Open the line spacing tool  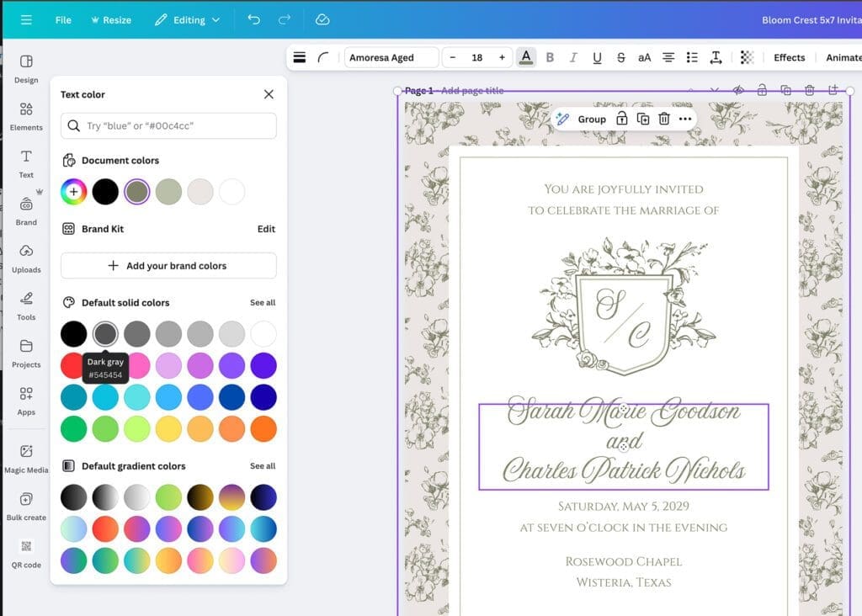point(716,57)
